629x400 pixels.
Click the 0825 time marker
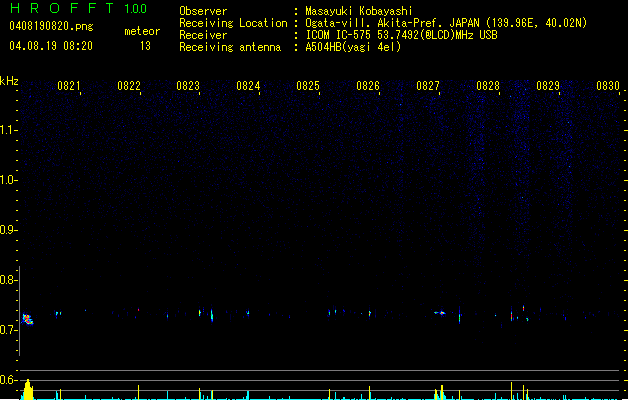tap(308, 86)
